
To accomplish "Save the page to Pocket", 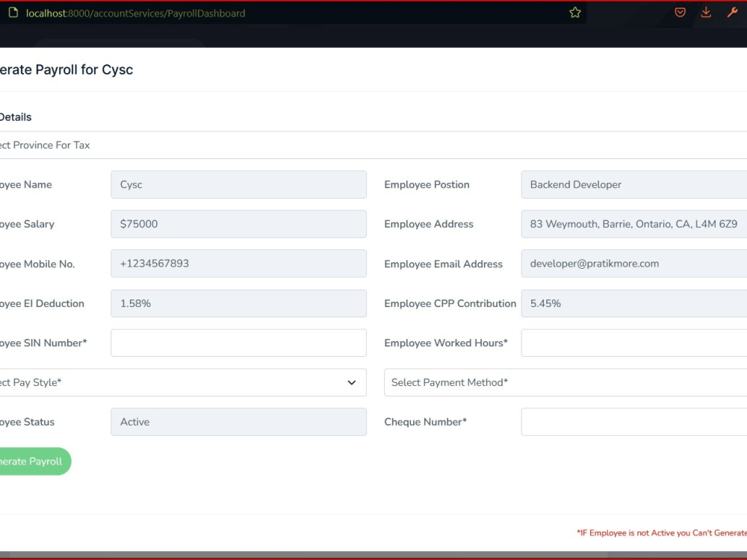I will [679, 12].
